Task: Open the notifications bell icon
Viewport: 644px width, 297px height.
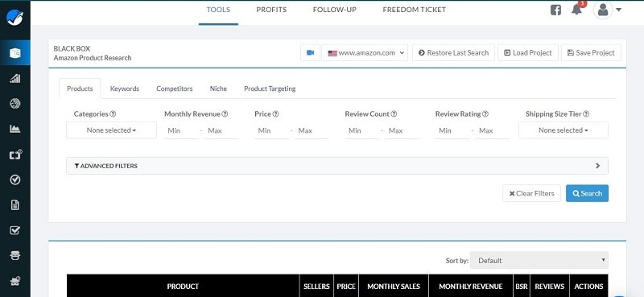Action: (577, 10)
